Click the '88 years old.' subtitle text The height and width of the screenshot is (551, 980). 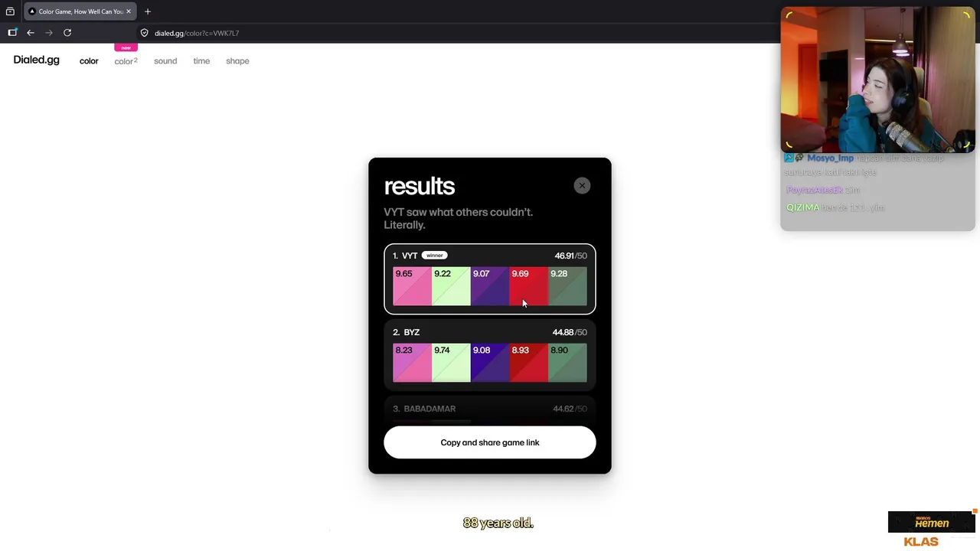pos(498,523)
